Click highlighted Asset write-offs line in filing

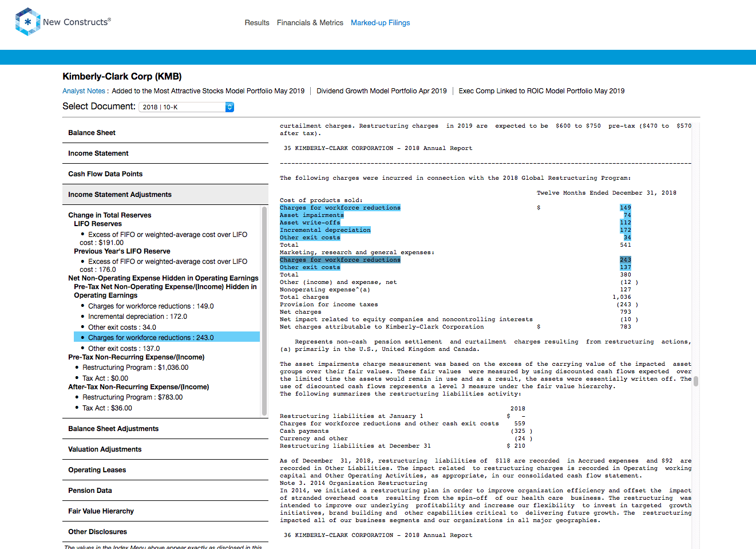coord(310,223)
